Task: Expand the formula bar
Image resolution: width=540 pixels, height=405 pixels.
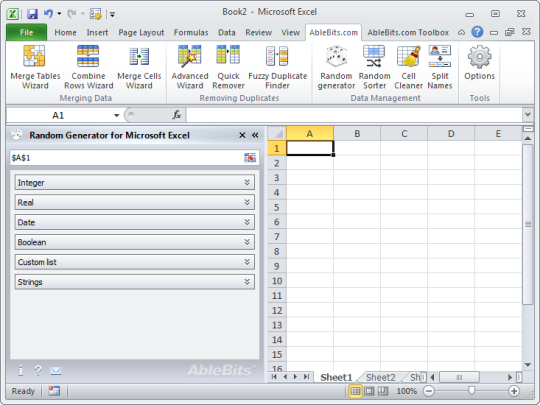Action: click(527, 115)
